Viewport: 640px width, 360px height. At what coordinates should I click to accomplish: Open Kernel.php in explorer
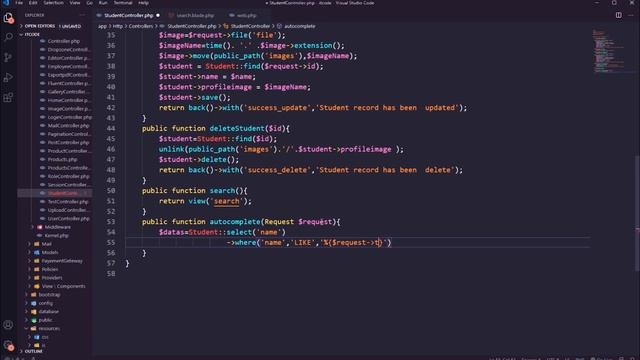(56, 236)
